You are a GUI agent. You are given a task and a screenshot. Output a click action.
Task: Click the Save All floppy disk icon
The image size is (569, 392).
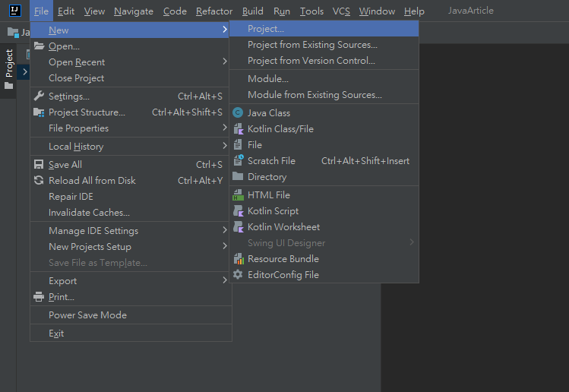(39, 164)
